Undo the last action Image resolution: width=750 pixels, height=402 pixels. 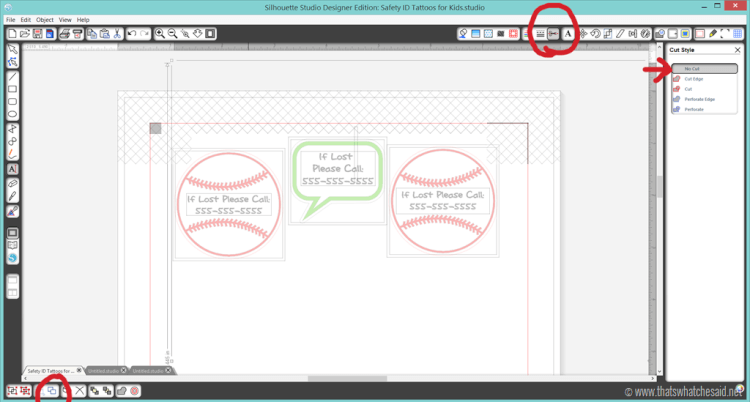(x=132, y=34)
